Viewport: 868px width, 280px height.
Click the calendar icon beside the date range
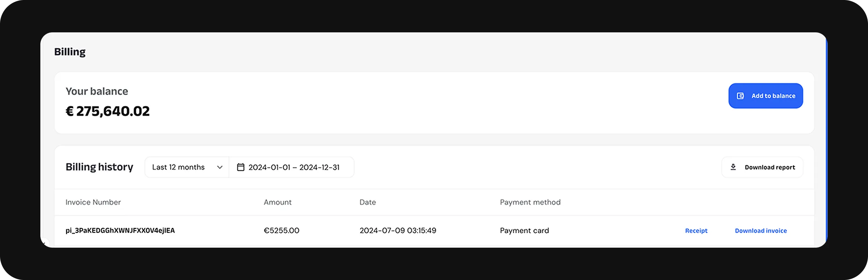tap(241, 167)
